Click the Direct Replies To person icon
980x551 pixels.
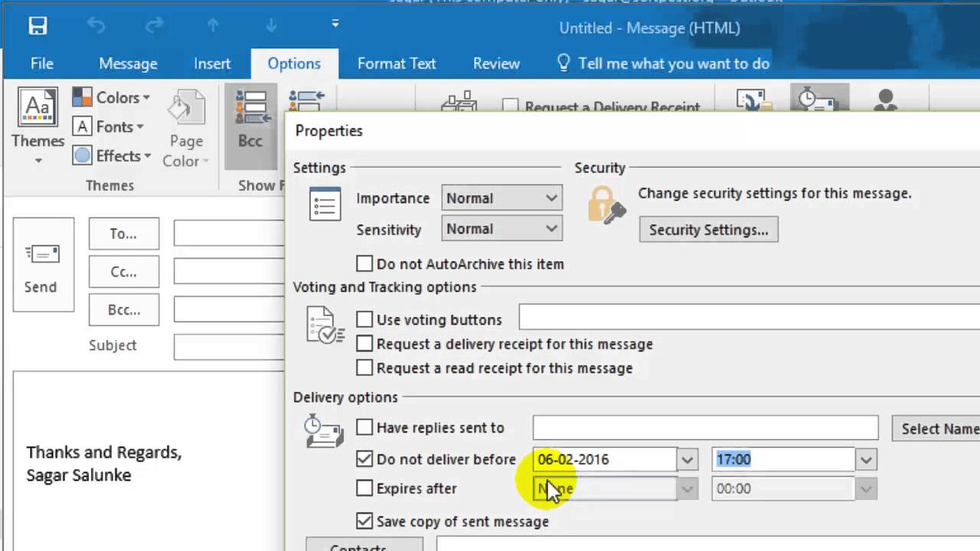pos(886,100)
